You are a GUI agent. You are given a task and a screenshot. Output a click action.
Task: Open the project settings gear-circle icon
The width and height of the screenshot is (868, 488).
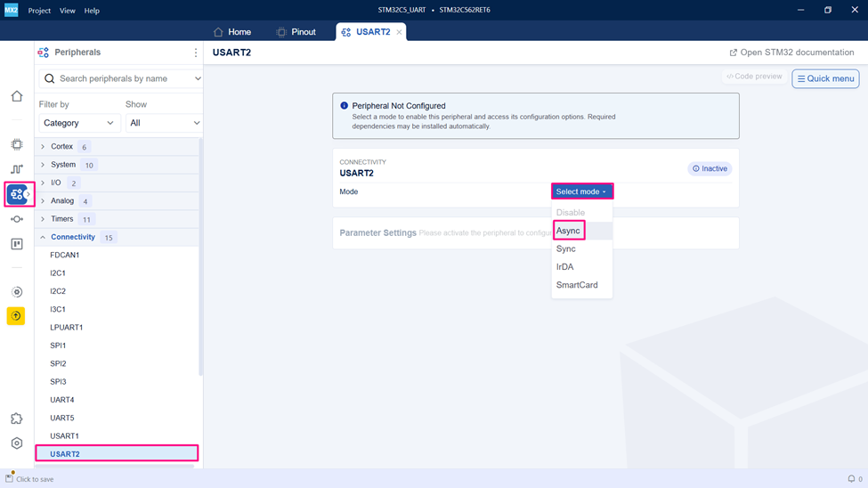pyautogui.click(x=17, y=292)
